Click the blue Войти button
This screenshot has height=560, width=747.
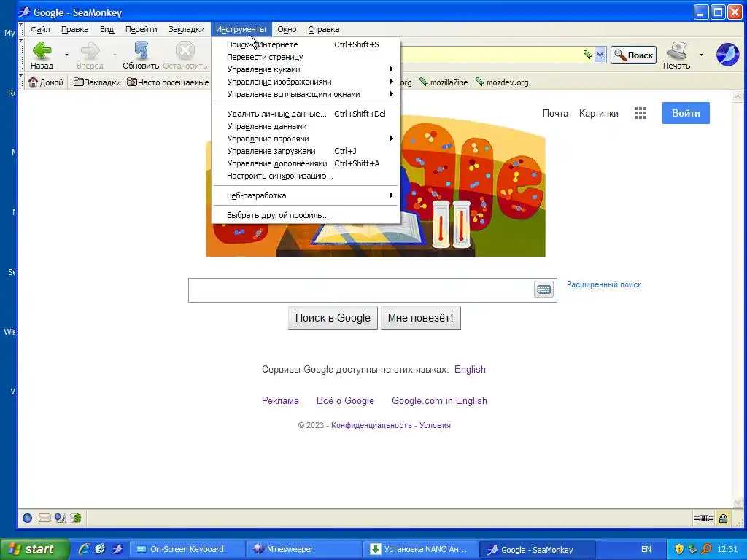tap(686, 113)
